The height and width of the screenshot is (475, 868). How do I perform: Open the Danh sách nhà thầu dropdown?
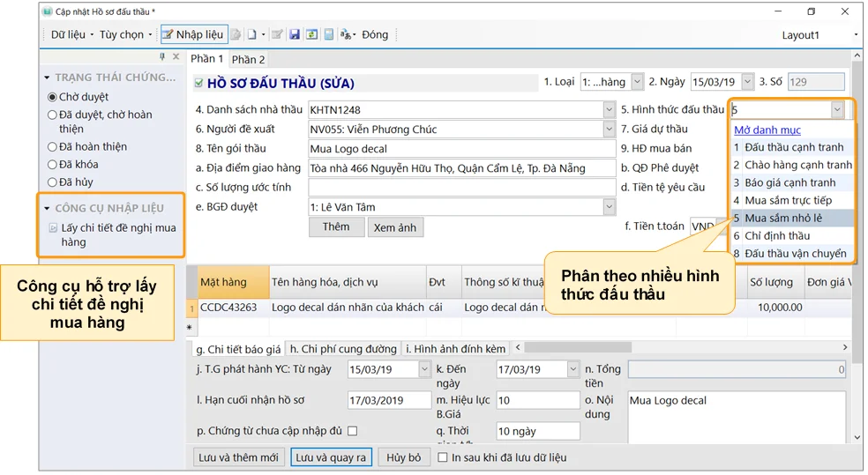pos(609,110)
